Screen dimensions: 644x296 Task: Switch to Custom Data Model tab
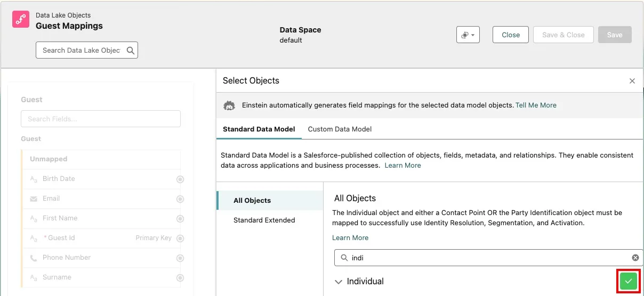(340, 129)
